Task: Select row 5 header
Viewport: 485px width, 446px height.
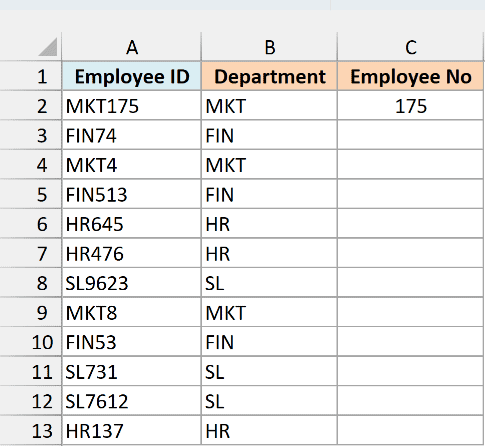Action: click(x=31, y=194)
